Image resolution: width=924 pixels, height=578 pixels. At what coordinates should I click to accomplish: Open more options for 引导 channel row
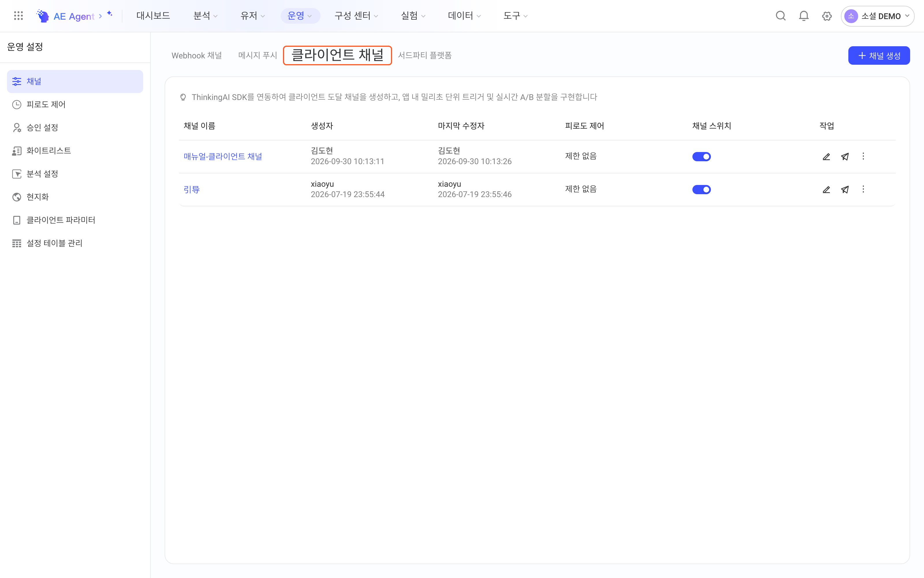pyautogui.click(x=863, y=189)
